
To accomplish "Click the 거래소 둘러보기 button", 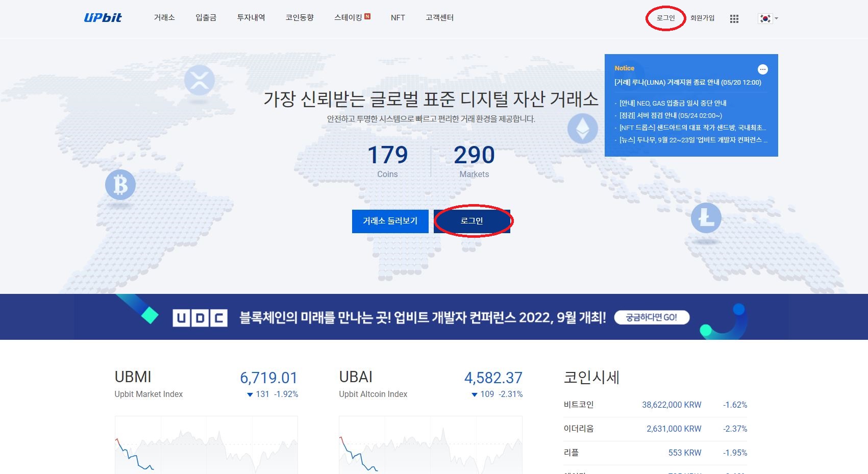I will pos(390,221).
